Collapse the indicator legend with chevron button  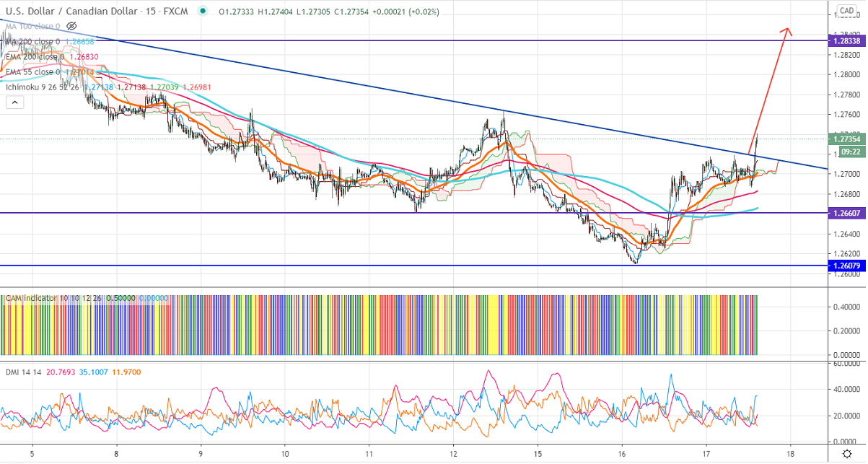[14, 103]
